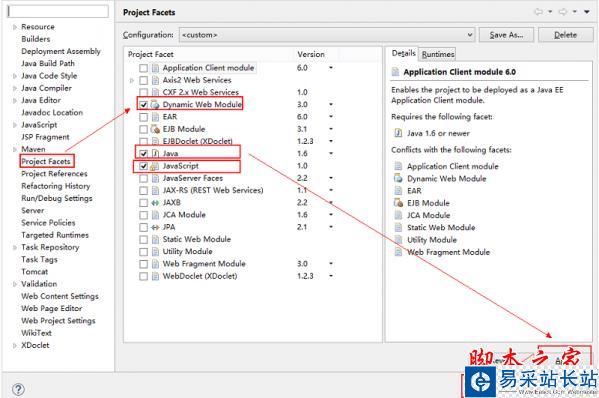Uncheck the Dynamic Web Module checkbox
This screenshot has width=599, height=398.
(143, 105)
